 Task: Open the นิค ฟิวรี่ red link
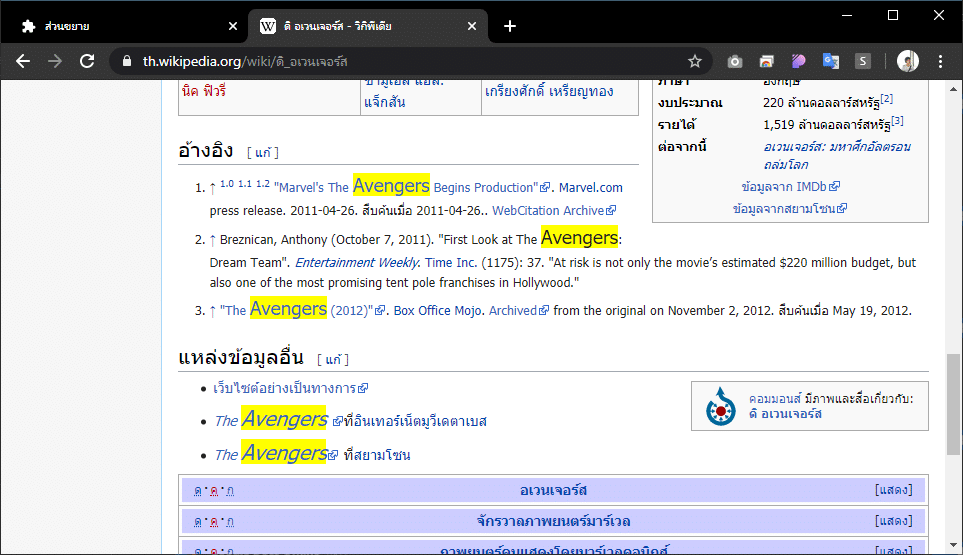coord(204,91)
